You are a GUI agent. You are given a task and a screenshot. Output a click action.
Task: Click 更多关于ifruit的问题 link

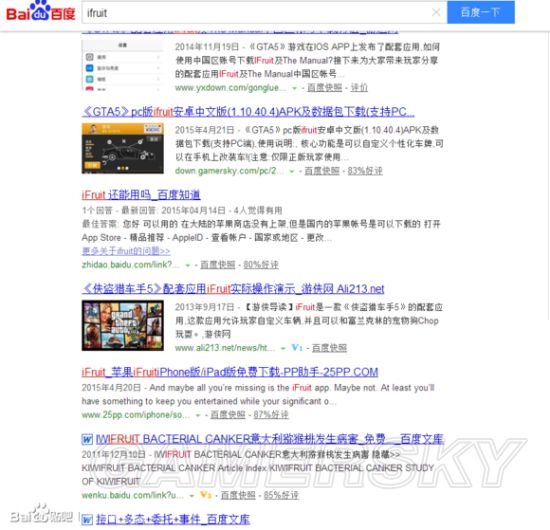(126, 251)
